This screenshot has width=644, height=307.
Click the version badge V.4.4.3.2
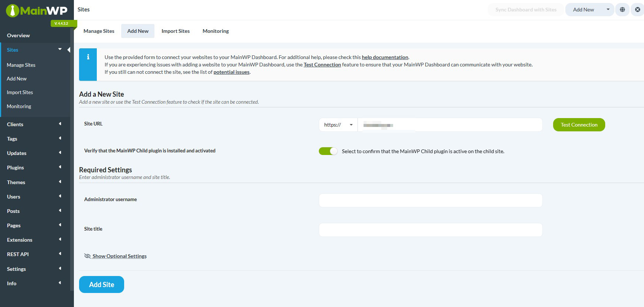click(x=61, y=24)
